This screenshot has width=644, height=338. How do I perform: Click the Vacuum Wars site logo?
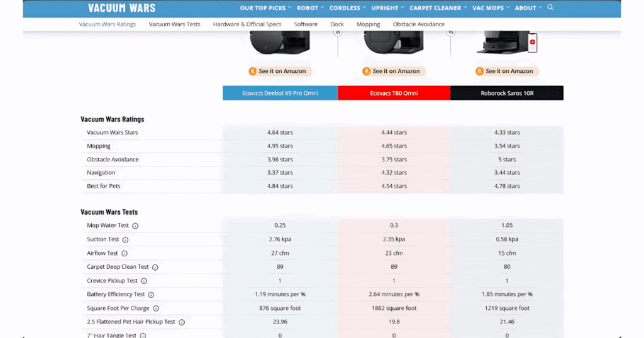coord(121,8)
